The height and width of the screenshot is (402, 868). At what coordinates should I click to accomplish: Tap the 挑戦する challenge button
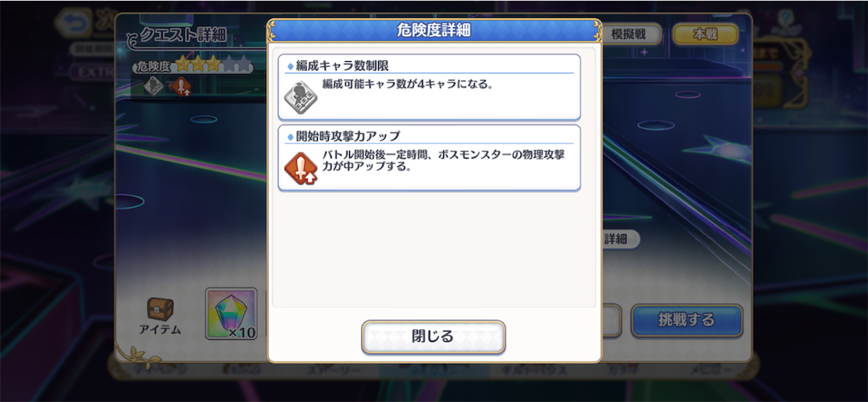pos(687,320)
